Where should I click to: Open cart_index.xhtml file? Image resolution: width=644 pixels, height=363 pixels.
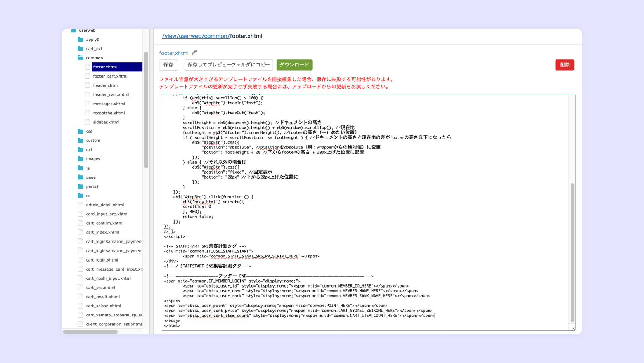[x=103, y=232]
